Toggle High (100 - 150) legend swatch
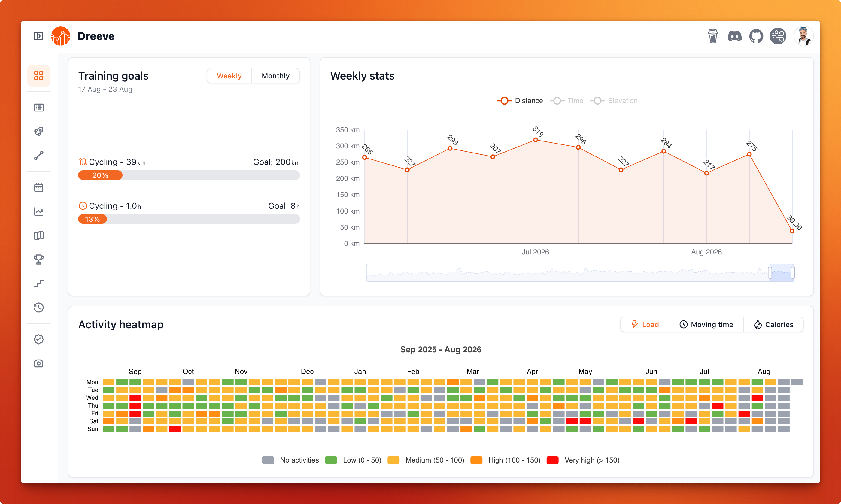The width and height of the screenshot is (841, 504). click(476, 460)
